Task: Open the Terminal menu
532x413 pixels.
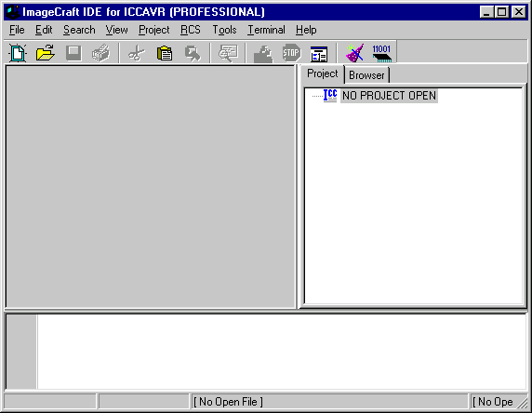Action: pyautogui.click(x=266, y=30)
